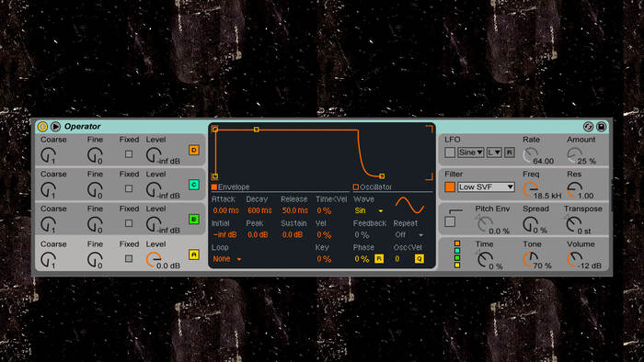This screenshot has height=362, width=644.
Task: Click the hot-swap preset icon in the title bar
Action: (588, 126)
